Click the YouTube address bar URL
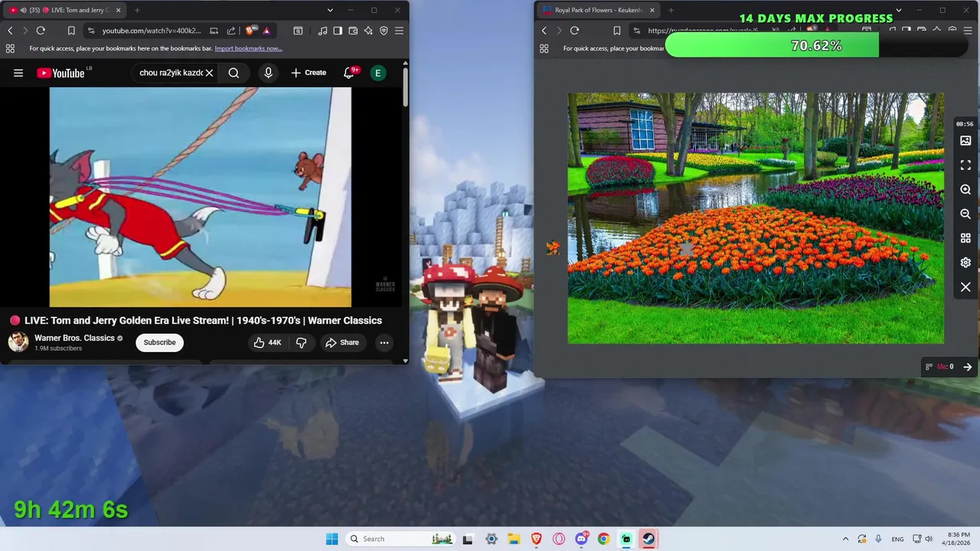 tap(151, 31)
